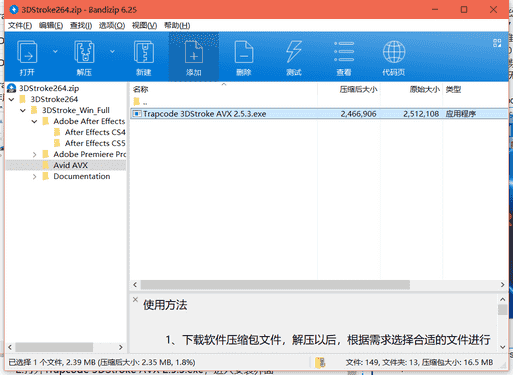Expand the Adobe Premiere Pro tree node
The image size is (513, 375).
pyautogui.click(x=34, y=154)
